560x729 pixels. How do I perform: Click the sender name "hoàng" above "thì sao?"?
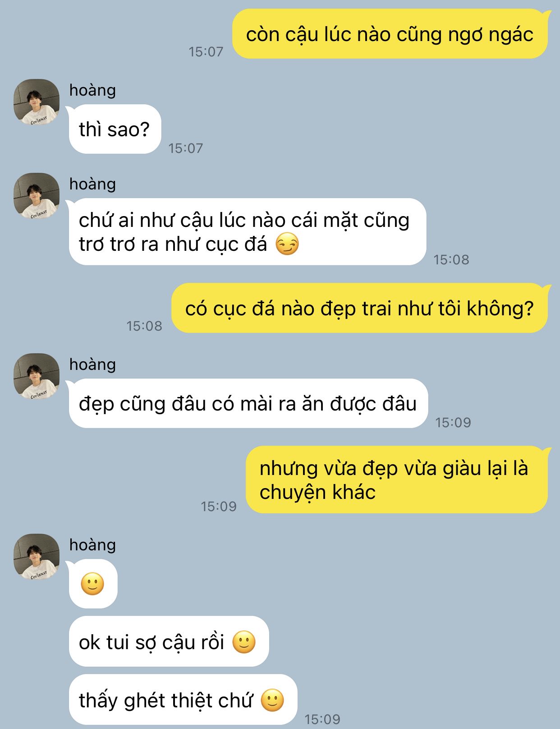pos(92,90)
